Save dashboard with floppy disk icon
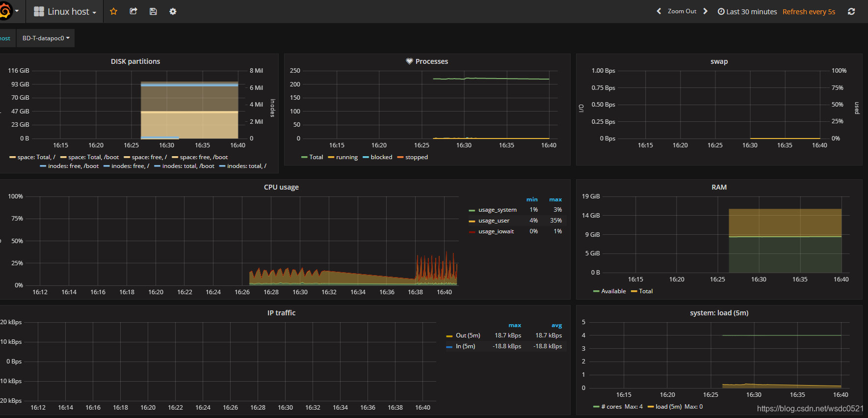The width and height of the screenshot is (868, 418). pos(153,11)
